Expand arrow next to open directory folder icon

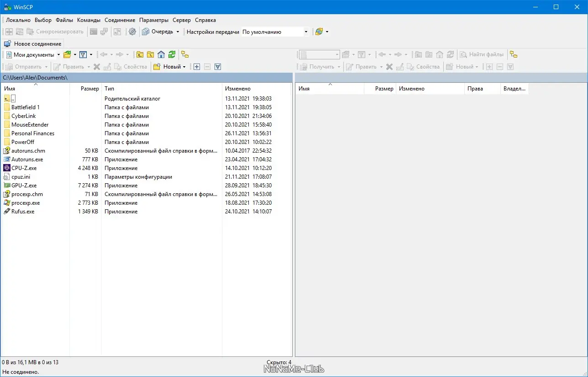click(74, 55)
